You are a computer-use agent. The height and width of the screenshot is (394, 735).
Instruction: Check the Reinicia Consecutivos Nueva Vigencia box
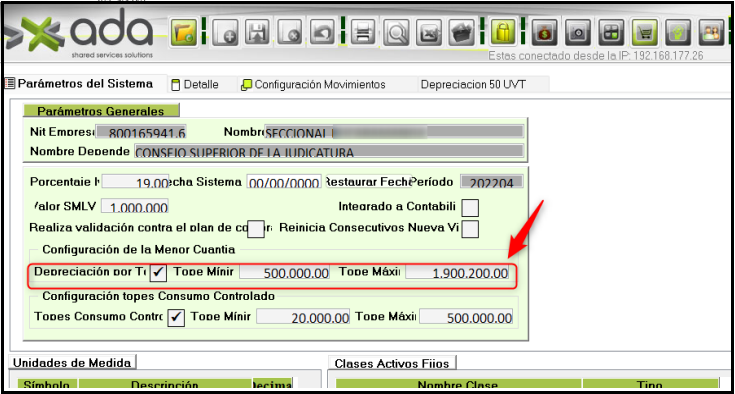[470, 229]
